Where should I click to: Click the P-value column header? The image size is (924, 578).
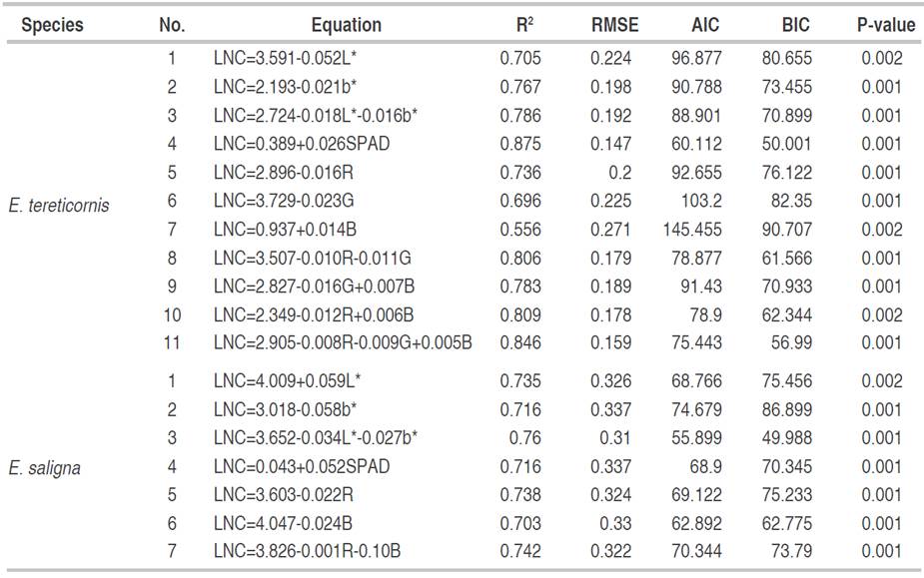pyautogui.click(x=880, y=25)
